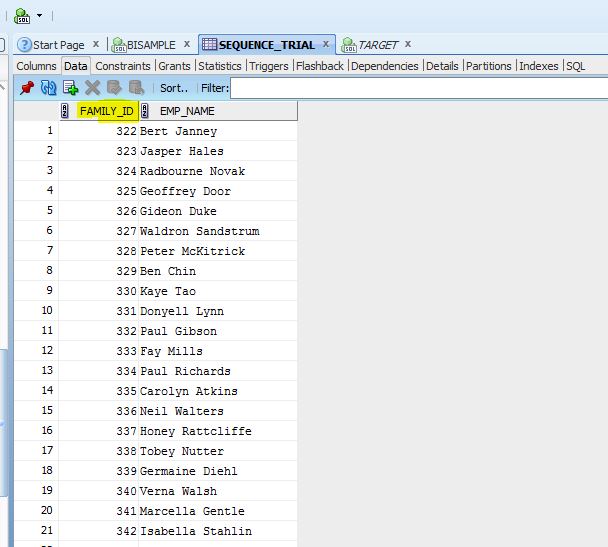Click the Rollback Changes icon
Viewport: 608px width, 547px height.
[136, 88]
